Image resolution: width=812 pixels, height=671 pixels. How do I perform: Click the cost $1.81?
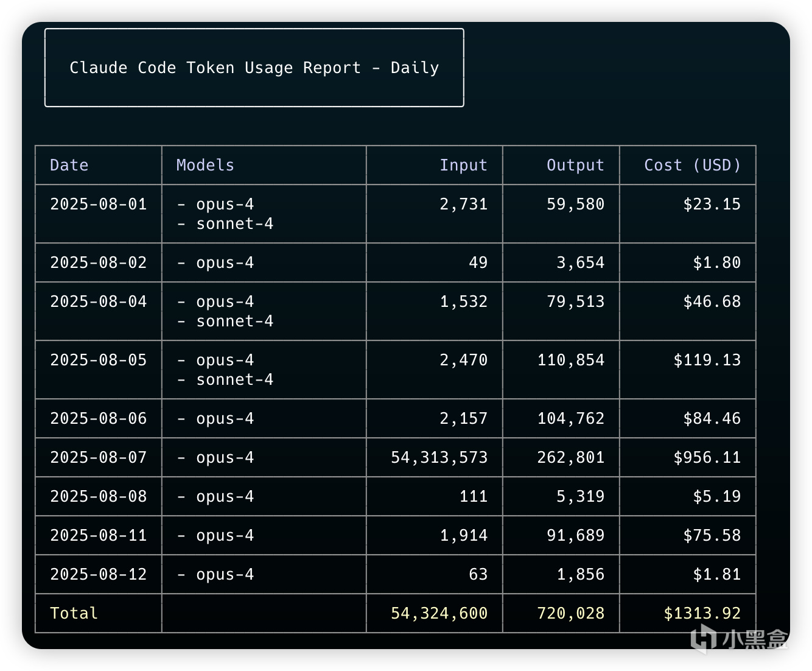[x=717, y=574]
